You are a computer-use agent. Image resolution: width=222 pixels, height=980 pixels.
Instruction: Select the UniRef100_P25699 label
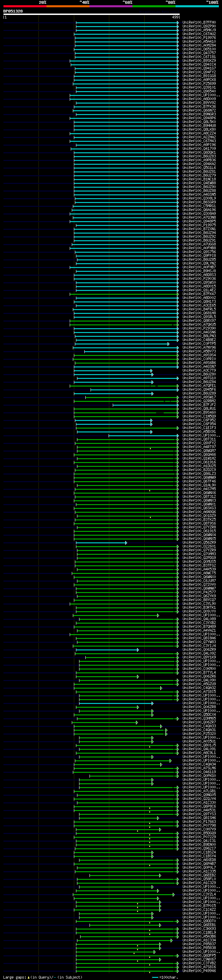(199, 84)
